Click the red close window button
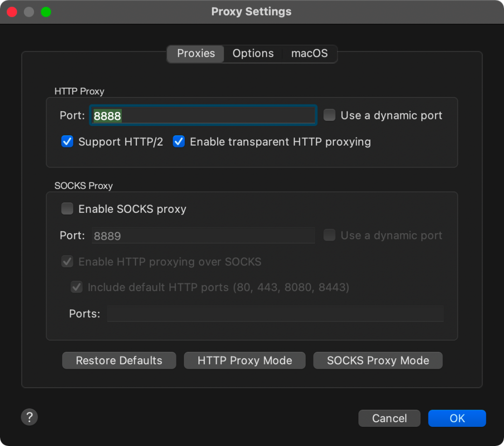 12,12
